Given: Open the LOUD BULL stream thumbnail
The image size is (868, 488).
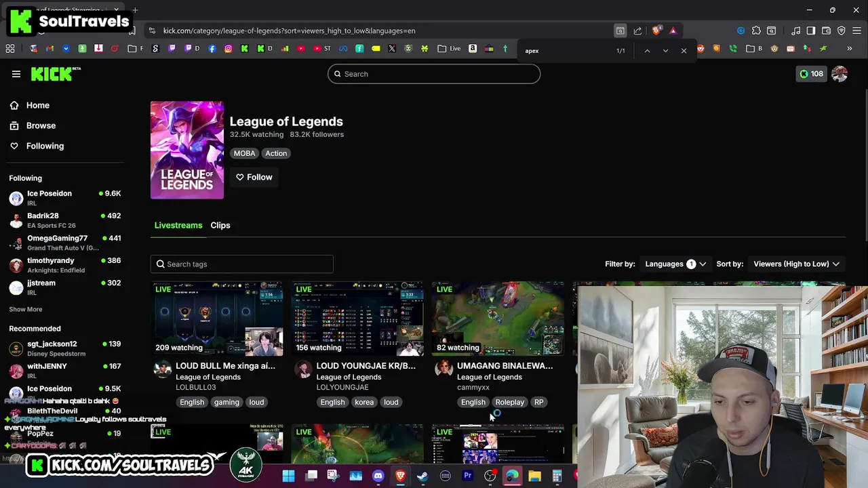Looking at the screenshot, I should (x=217, y=319).
